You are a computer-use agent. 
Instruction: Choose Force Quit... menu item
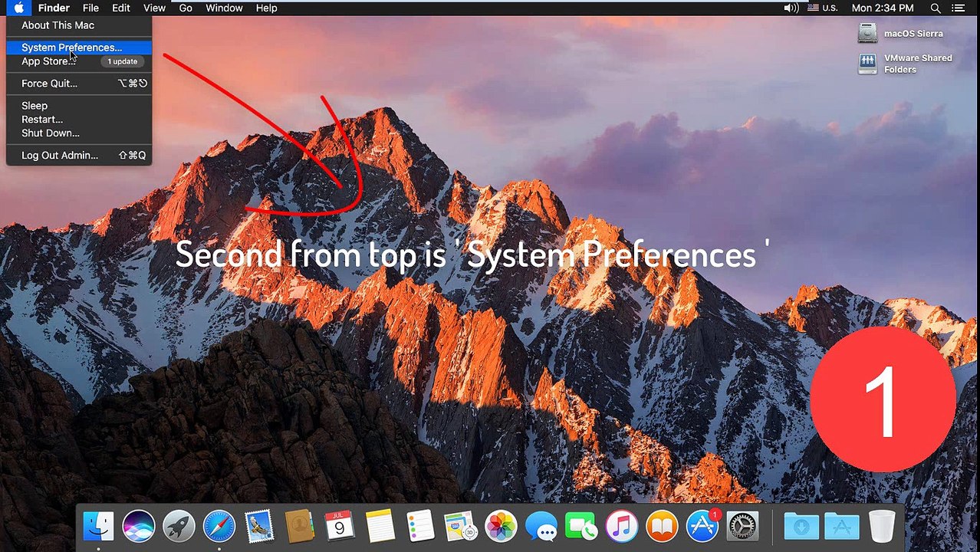[x=79, y=84]
